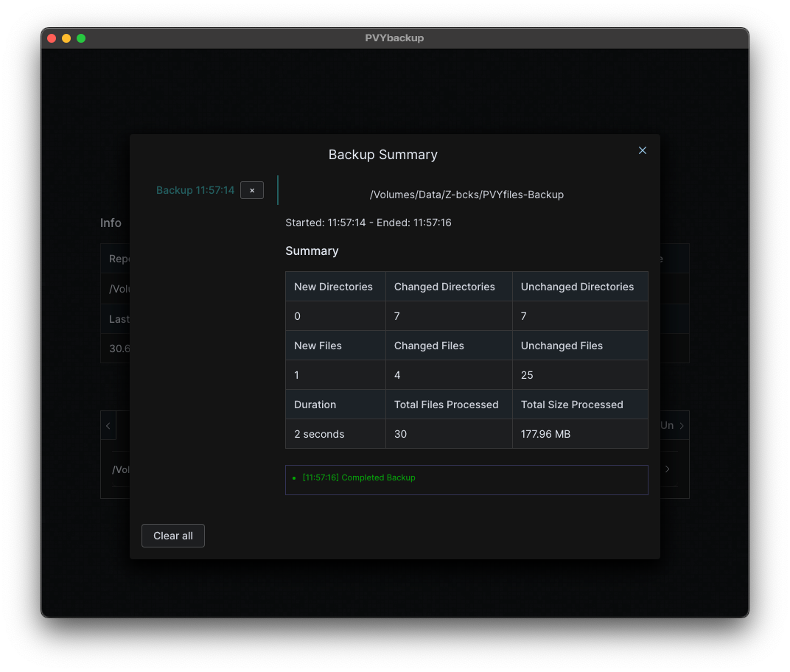Click the Summary heading
The height and width of the screenshot is (672, 790).
tap(312, 251)
